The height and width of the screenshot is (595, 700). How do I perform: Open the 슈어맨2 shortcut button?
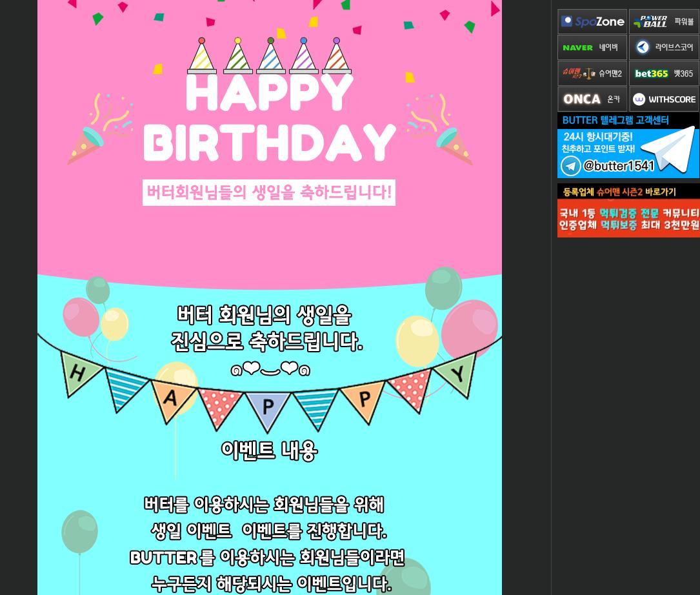[x=592, y=74]
